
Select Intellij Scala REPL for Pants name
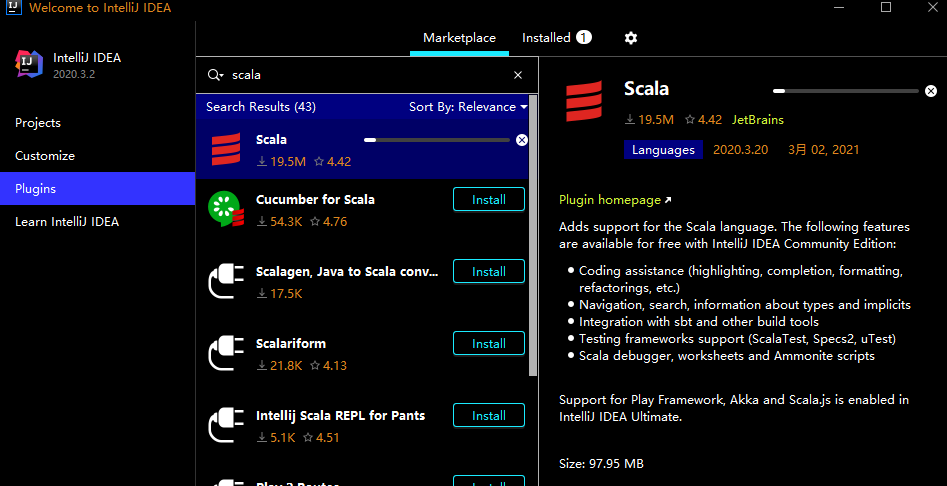pos(341,415)
